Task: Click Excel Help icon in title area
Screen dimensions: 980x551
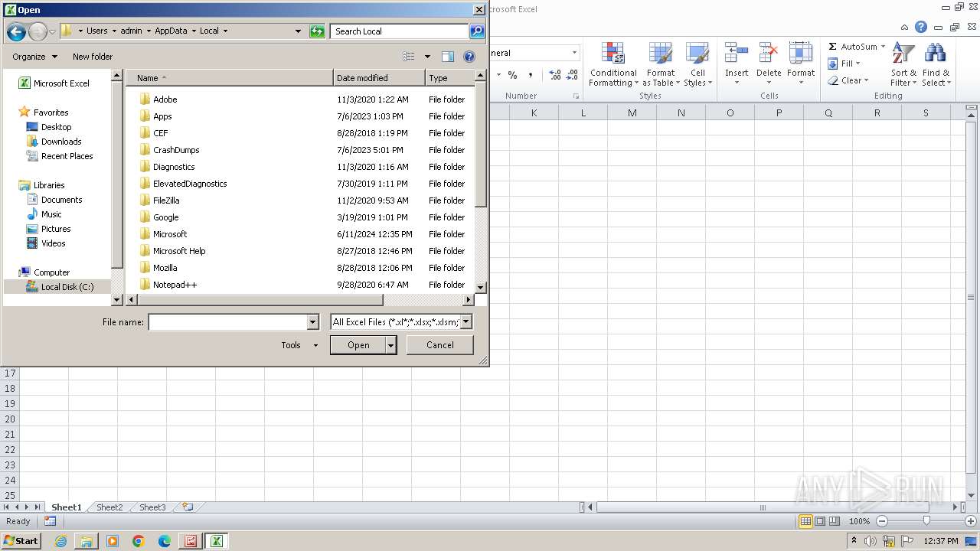Action: [921, 27]
